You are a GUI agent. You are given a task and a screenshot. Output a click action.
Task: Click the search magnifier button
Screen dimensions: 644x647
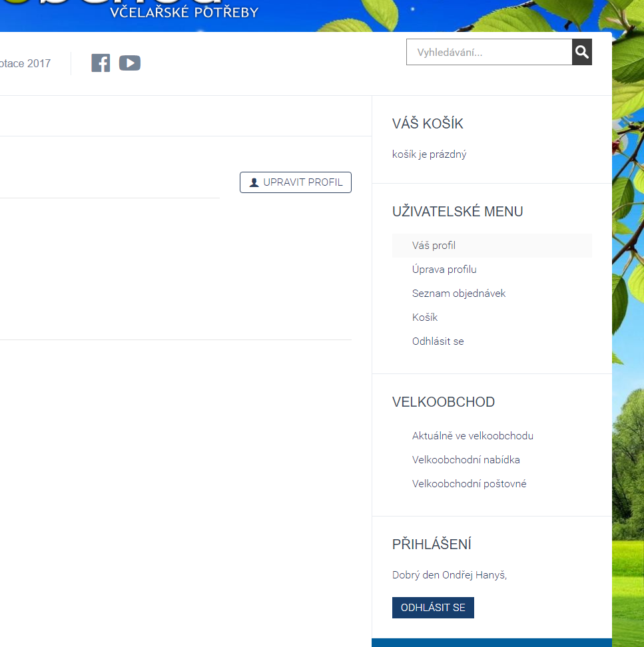pyautogui.click(x=581, y=52)
